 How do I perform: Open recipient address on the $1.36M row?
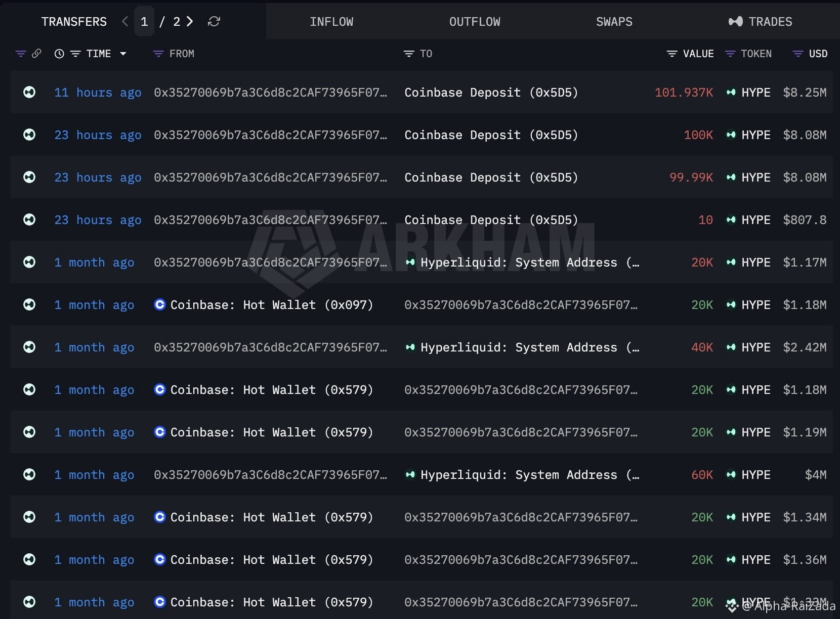pyautogui.click(x=521, y=560)
